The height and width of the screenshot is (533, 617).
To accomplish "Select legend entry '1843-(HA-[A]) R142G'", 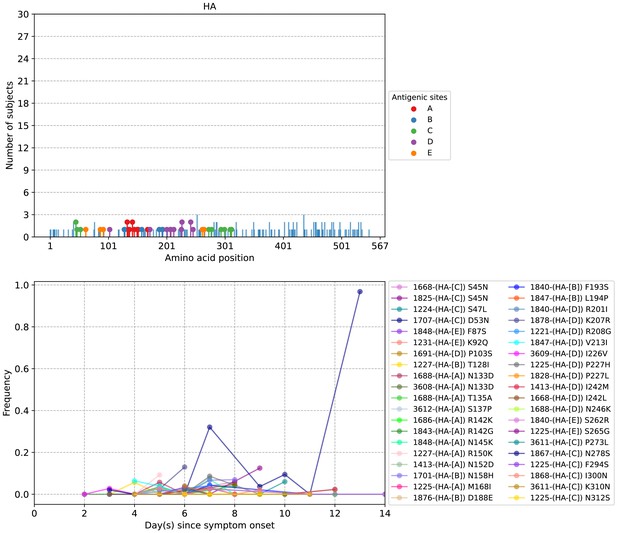I will point(442,431).
